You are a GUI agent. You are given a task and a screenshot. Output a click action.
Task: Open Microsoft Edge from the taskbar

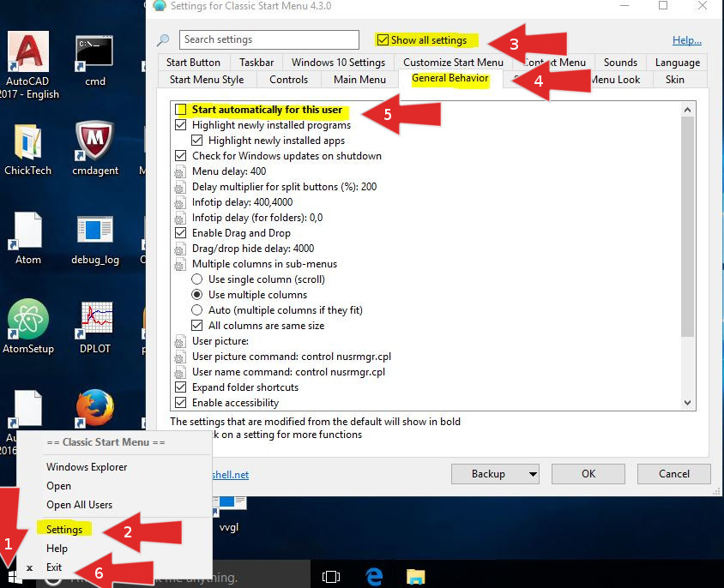pyautogui.click(x=375, y=576)
